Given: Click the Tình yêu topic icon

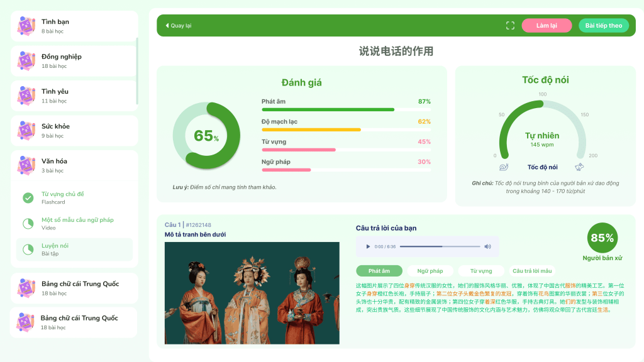Looking at the screenshot, I should coord(26,96).
